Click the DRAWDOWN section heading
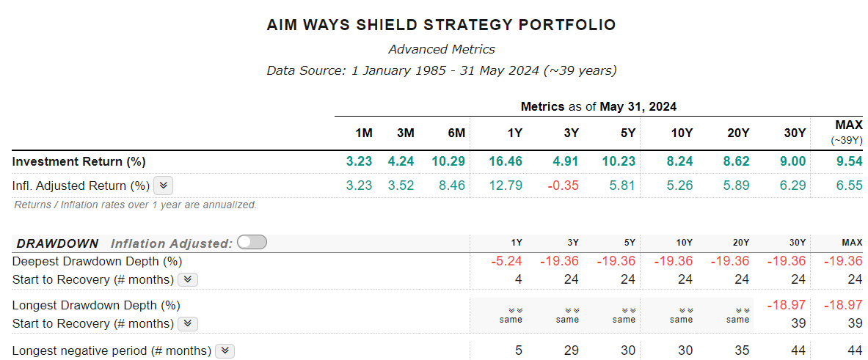The width and height of the screenshot is (868, 360). pos(57,243)
